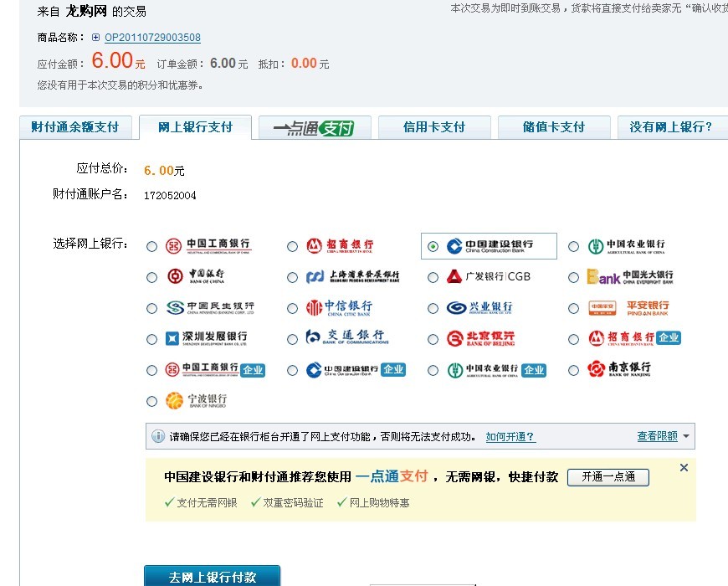
Task: Switch to 储值卡支付 tab
Action: tap(554, 127)
